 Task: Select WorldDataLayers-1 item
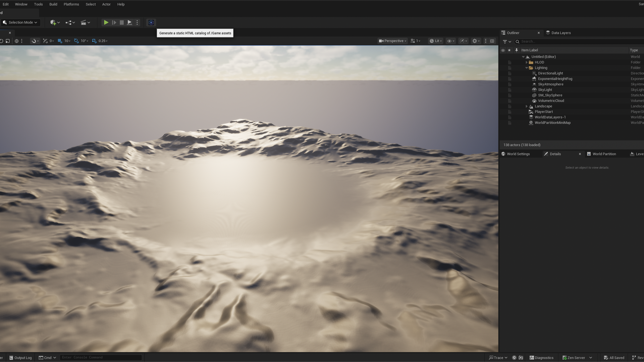point(550,117)
